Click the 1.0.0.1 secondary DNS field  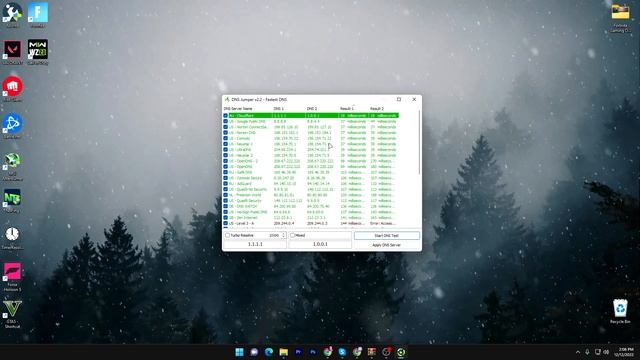(x=320, y=244)
